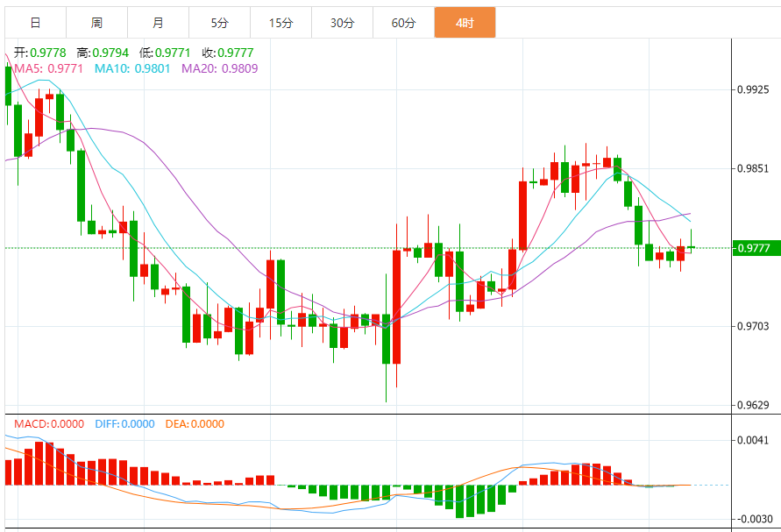The width and height of the screenshot is (781, 532).
Task: Click the MACD:0.0000 label
Action: 49,424
